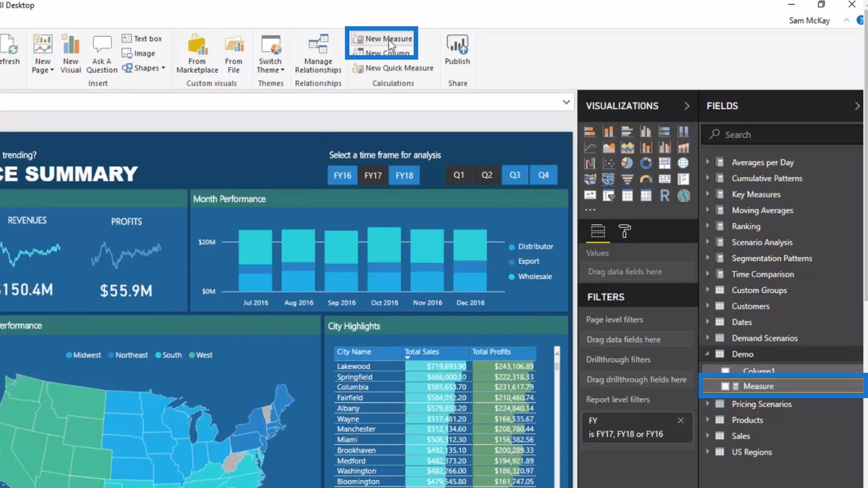
Task: Open the Shapes dropdown
Action: pyautogui.click(x=144, y=68)
